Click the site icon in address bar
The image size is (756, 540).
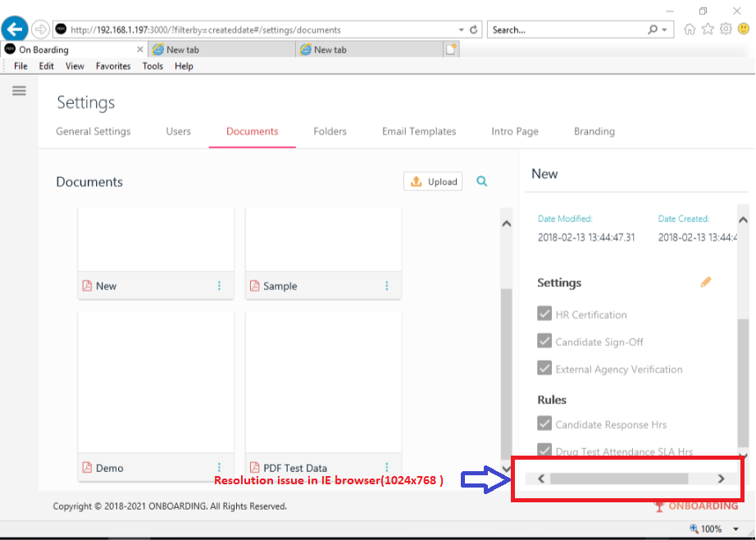(x=61, y=29)
